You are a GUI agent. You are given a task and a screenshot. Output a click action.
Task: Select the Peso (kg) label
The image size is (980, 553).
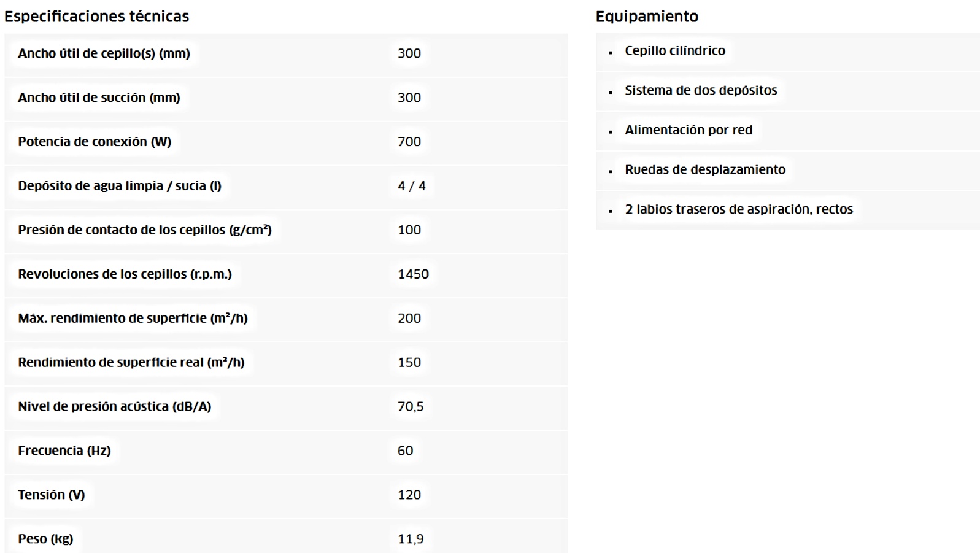(45, 539)
